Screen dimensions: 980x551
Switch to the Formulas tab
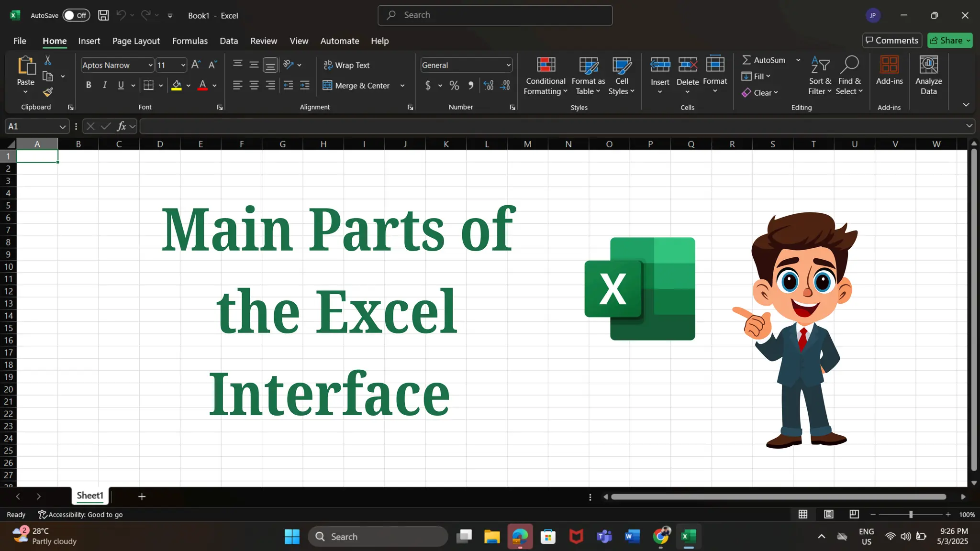[x=190, y=41]
